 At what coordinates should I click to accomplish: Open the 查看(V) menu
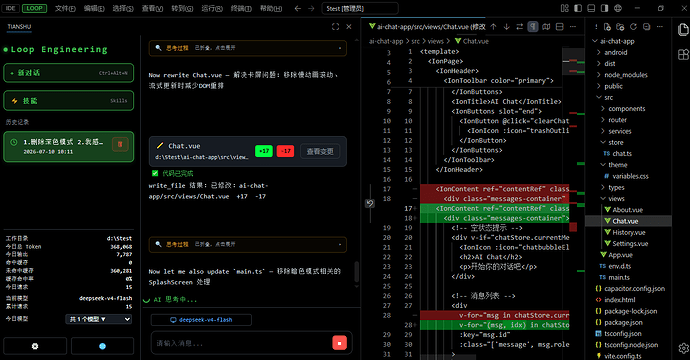click(x=152, y=8)
